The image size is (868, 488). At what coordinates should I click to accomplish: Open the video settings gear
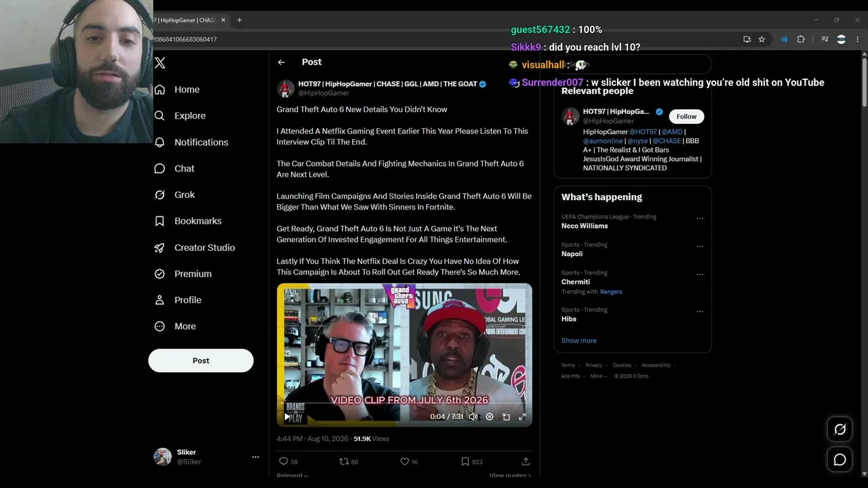tap(490, 417)
